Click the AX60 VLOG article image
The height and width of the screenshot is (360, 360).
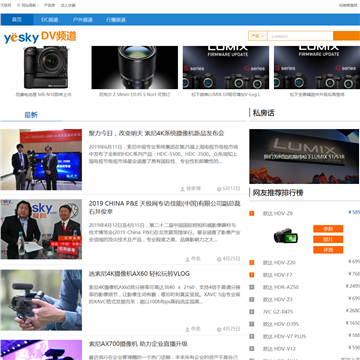point(41,300)
